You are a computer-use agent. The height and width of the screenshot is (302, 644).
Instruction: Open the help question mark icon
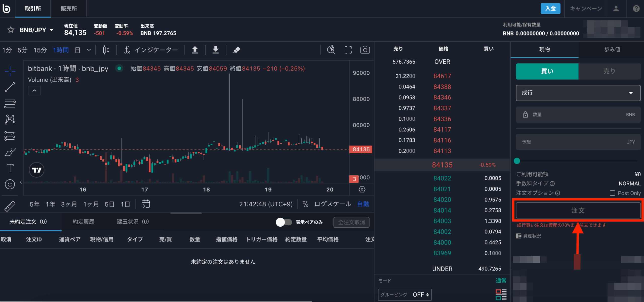coord(636,9)
